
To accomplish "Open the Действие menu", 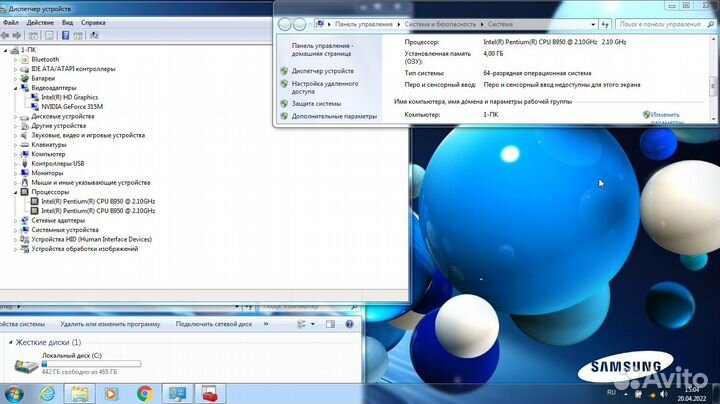I will tap(40, 21).
